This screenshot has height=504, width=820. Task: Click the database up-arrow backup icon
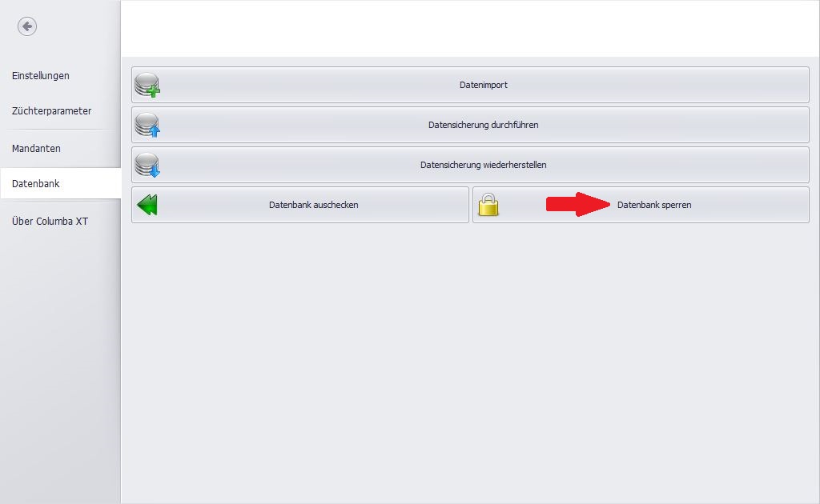pos(147,125)
